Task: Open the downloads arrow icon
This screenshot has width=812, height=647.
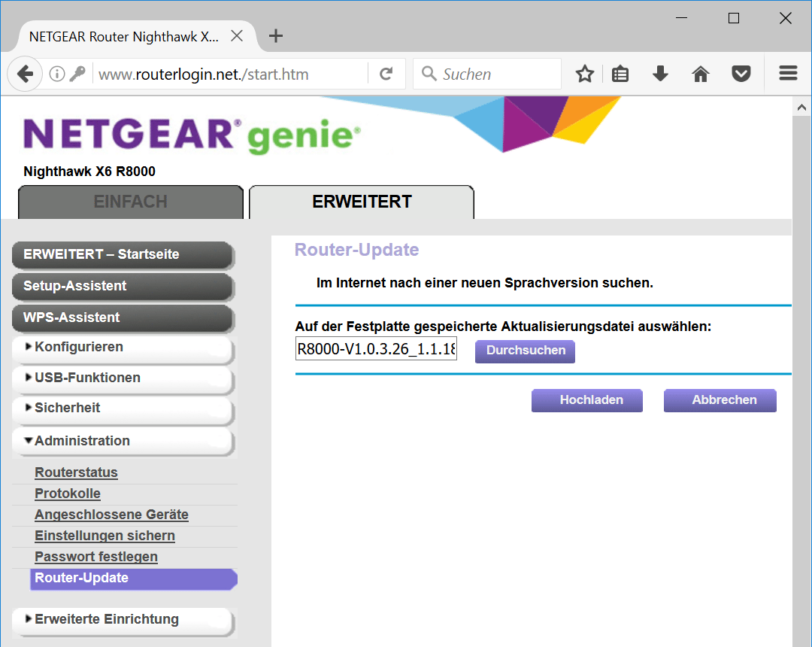Action: click(x=660, y=74)
